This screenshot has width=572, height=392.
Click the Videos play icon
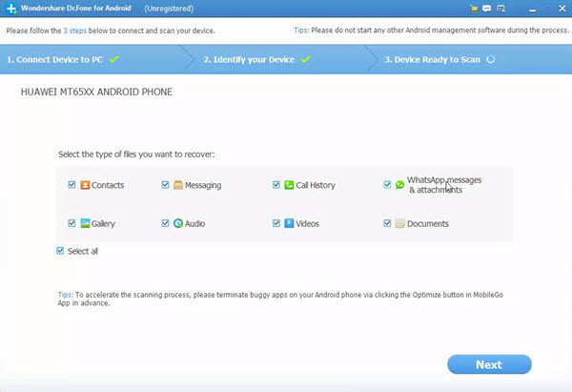289,223
